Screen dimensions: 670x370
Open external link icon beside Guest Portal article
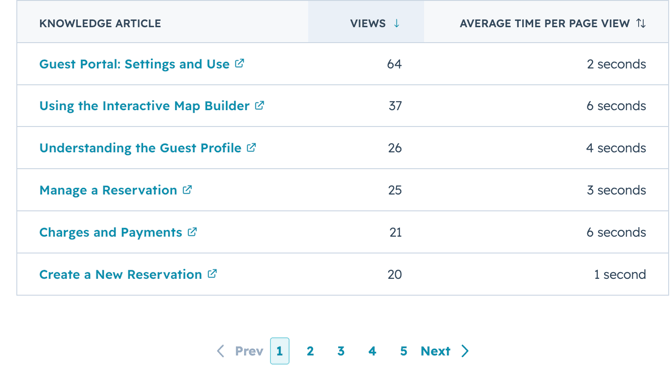240,63
